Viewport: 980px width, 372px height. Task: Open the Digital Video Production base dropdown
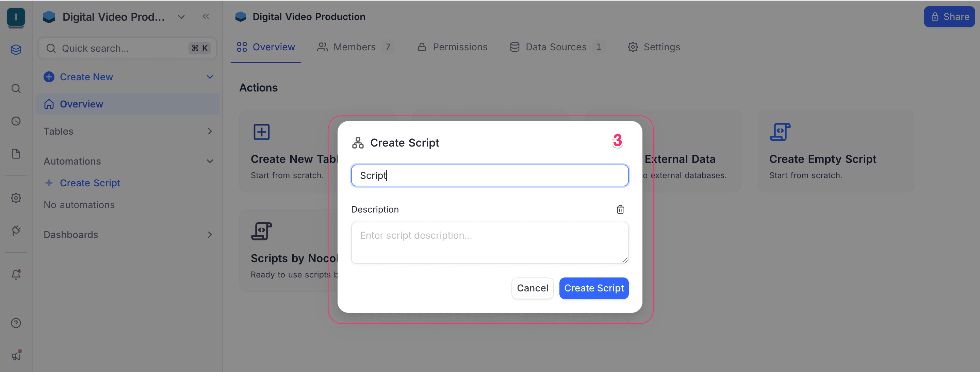coord(181,17)
